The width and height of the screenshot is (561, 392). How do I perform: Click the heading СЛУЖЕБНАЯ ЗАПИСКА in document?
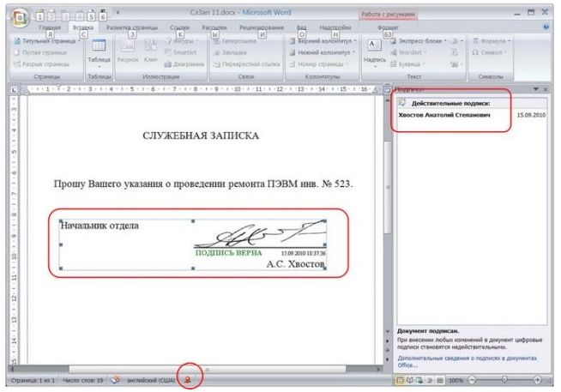[201, 136]
